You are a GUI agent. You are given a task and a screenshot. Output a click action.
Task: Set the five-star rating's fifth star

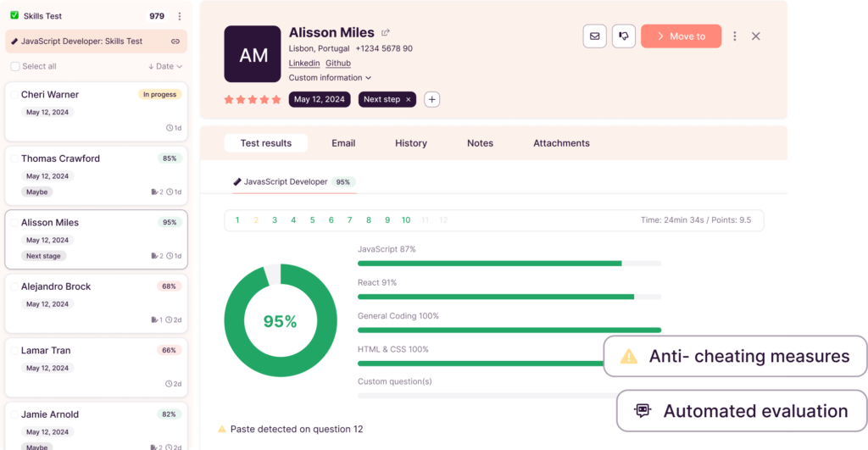click(x=276, y=99)
